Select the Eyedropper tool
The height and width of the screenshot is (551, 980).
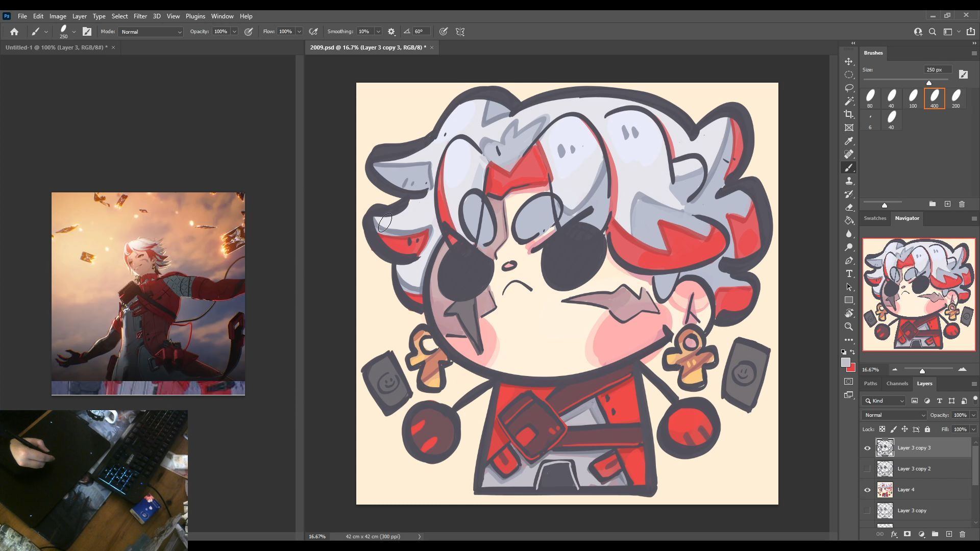[849, 141]
